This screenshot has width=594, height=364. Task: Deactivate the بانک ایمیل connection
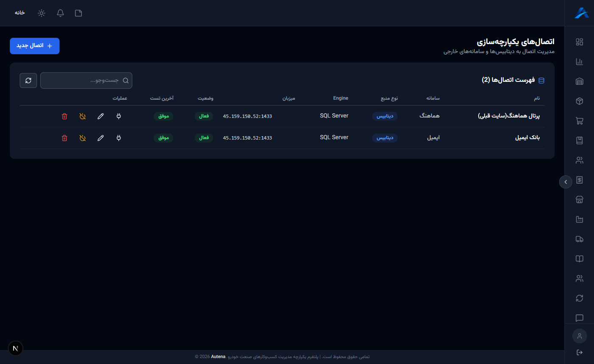pyautogui.click(x=83, y=137)
